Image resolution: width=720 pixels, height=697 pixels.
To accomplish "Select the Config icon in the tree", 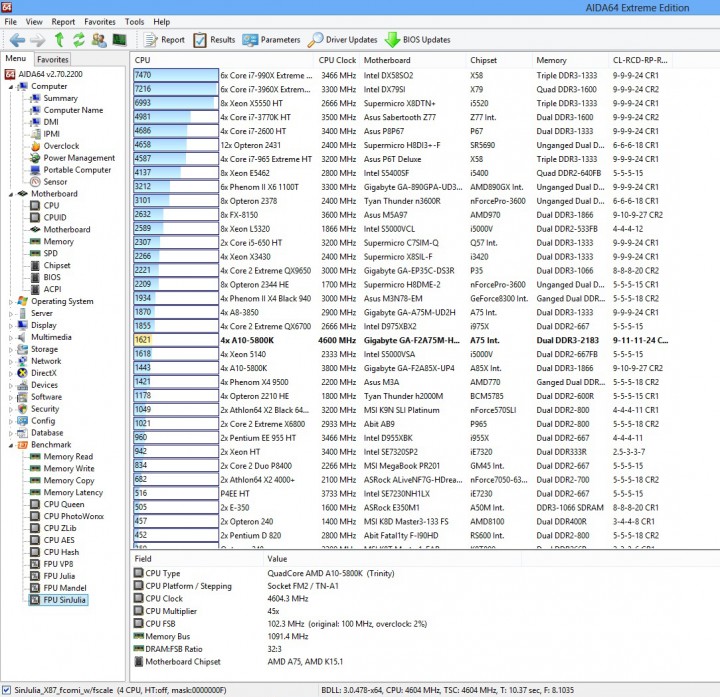I will [x=22, y=421].
